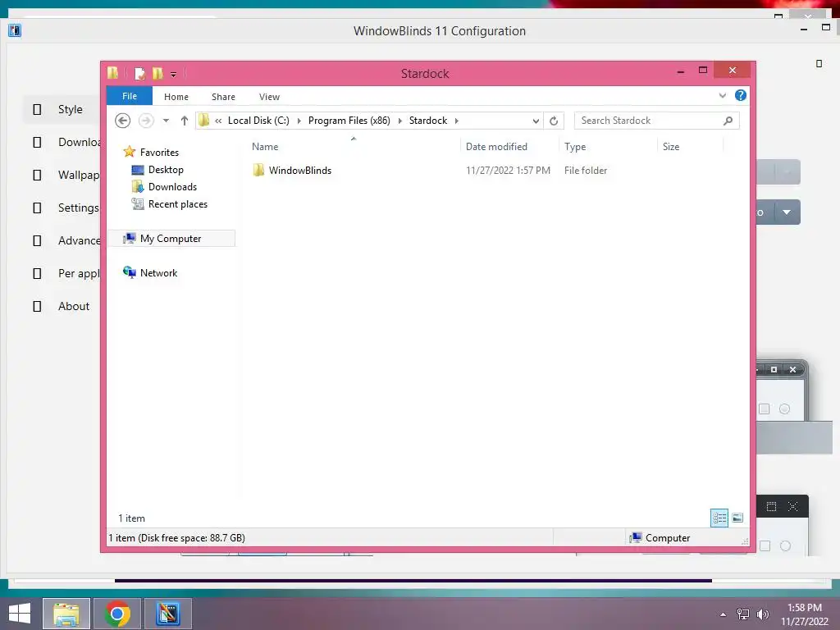
Task: Open the Customize Quick Access Toolbar dropdown
Action: pos(174,75)
